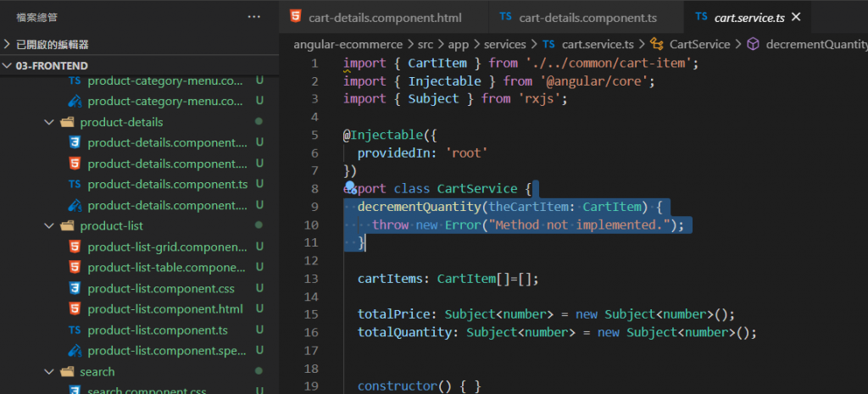
Task: Click TS icon on cart.service.ts tab
Action: [x=701, y=17]
